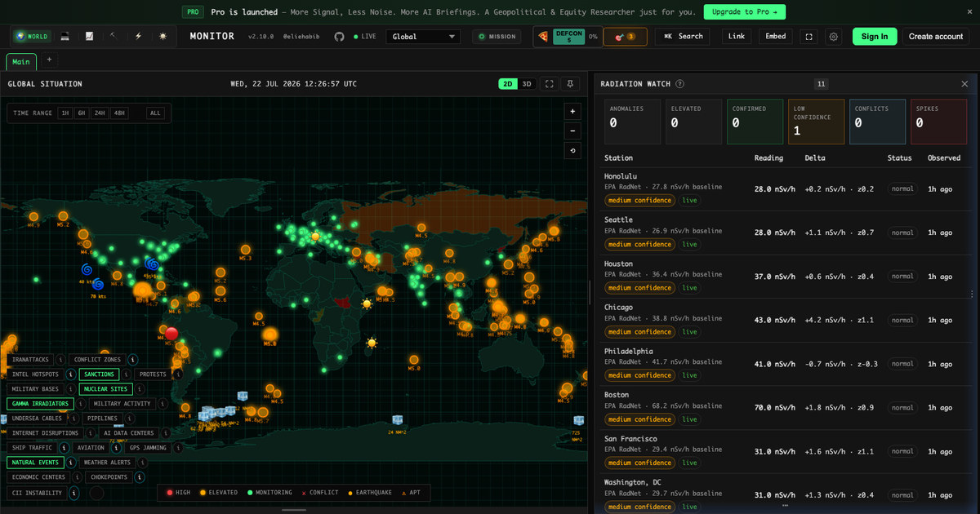Set time range to 6H
This screenshot has height=514, width=980.
point(82,113)
